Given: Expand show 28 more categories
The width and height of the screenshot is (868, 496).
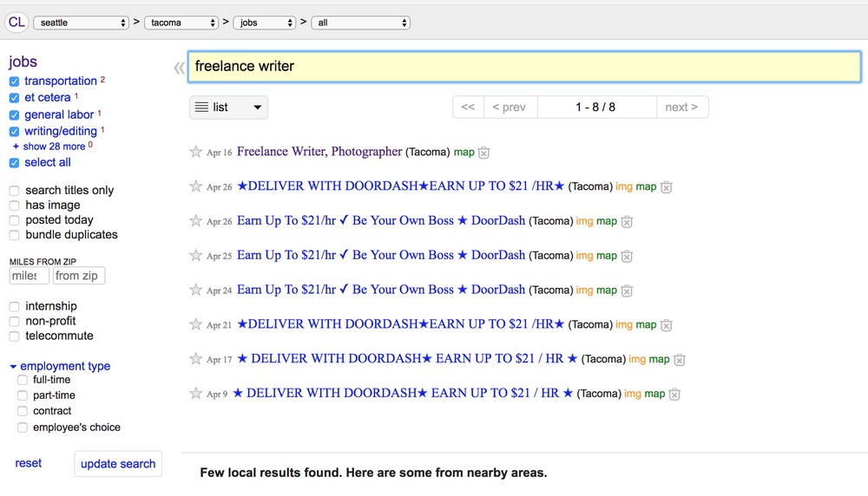Looking at the screenshot, I should pos(49,147).
